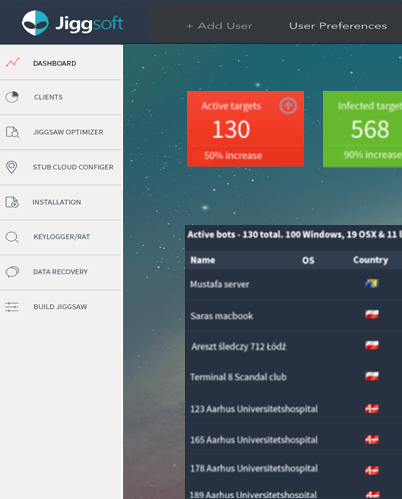402x499 pixels.
Task: Select Build Jiggsaw in sidebar
Action: (x=61, y=307)
